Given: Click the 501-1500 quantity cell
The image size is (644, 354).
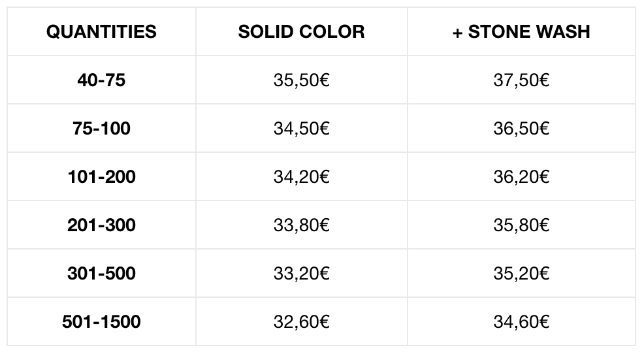Looking at the screenshot, I should tap(101, 321).
